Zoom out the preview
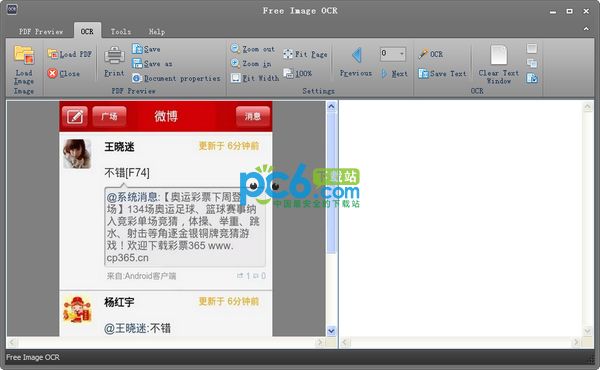The height and width of the screenshot is (370, 600). coord(253,49)
